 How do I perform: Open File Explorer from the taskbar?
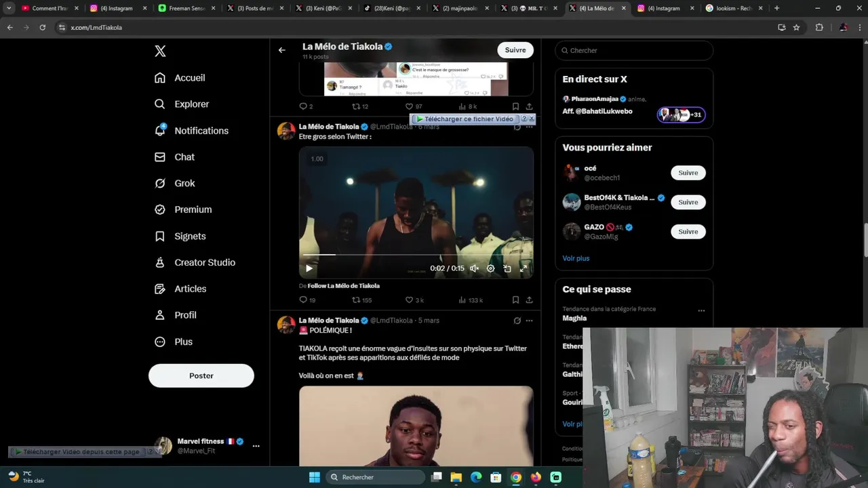click(x=456, y=477)
